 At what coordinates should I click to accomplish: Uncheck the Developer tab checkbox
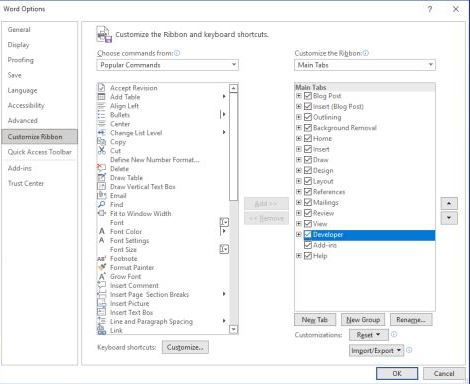[308, 235]
